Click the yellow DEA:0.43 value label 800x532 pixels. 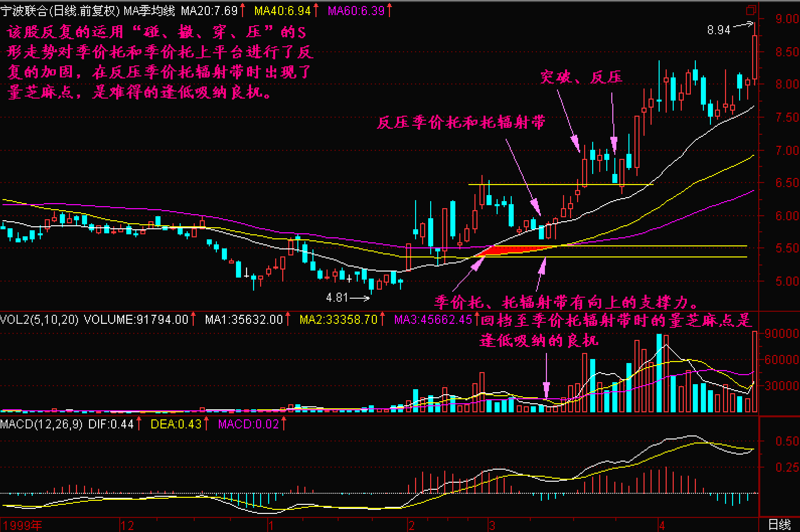[176, 424]
